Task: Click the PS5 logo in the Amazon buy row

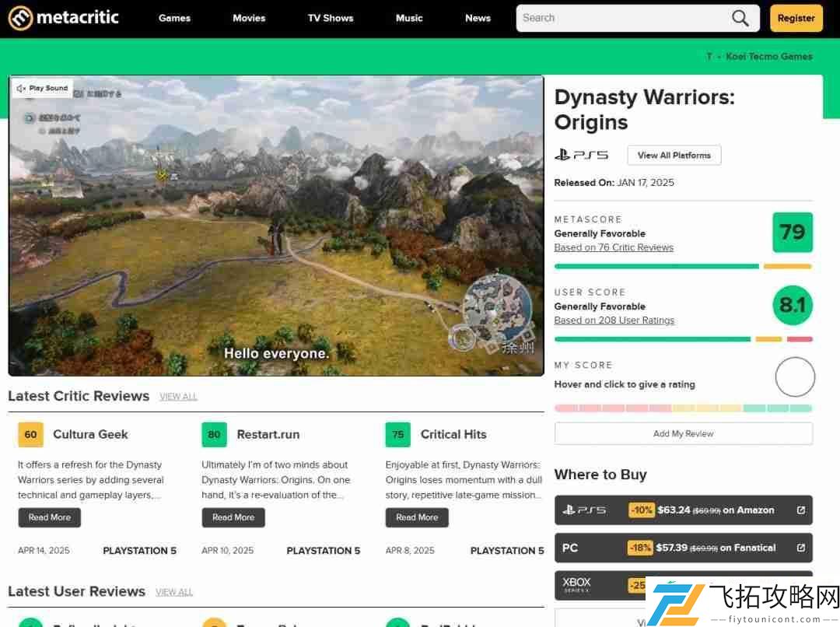Action: (584, 510)
